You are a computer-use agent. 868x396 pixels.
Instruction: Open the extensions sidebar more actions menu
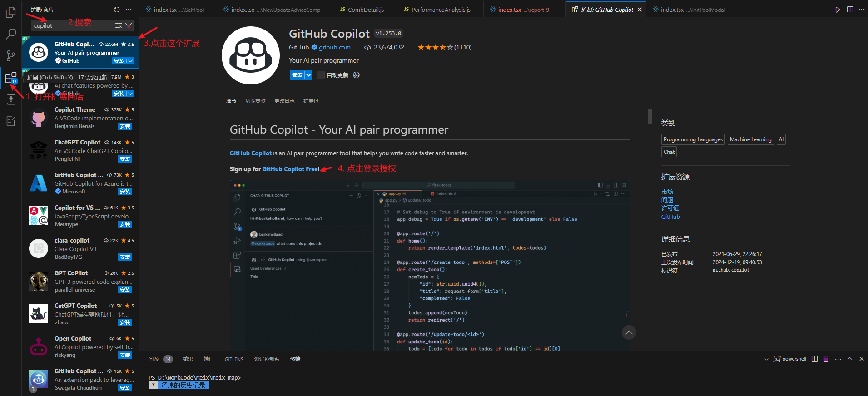coord(129,10)
